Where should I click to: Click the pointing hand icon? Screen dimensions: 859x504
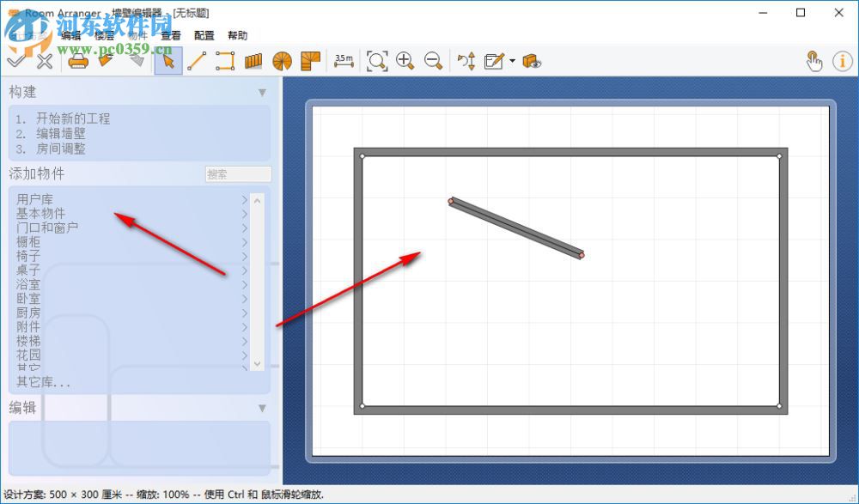[814, 61]
